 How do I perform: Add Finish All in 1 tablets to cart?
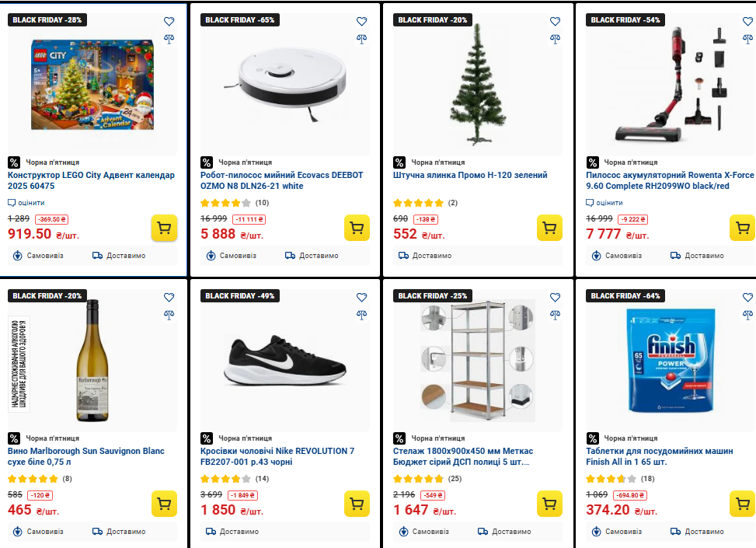pyautogui.click(x=742, y=504)
